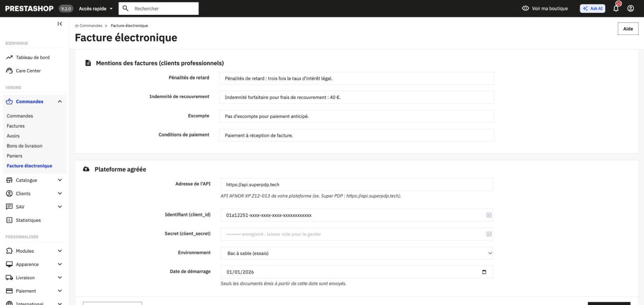
Task: Expand the Accès rapide dropdown
Action: [x=96, y=8]
